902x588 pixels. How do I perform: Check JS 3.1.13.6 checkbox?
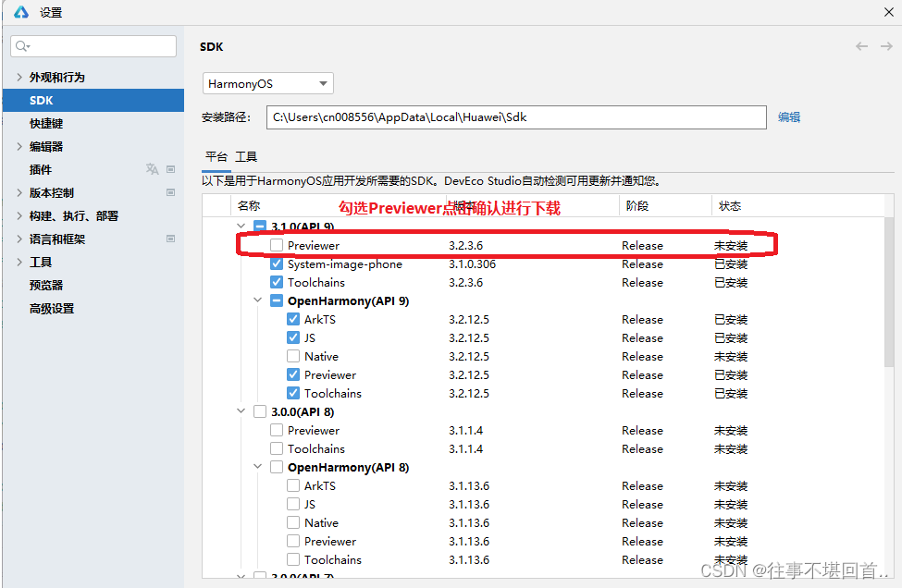293,504
